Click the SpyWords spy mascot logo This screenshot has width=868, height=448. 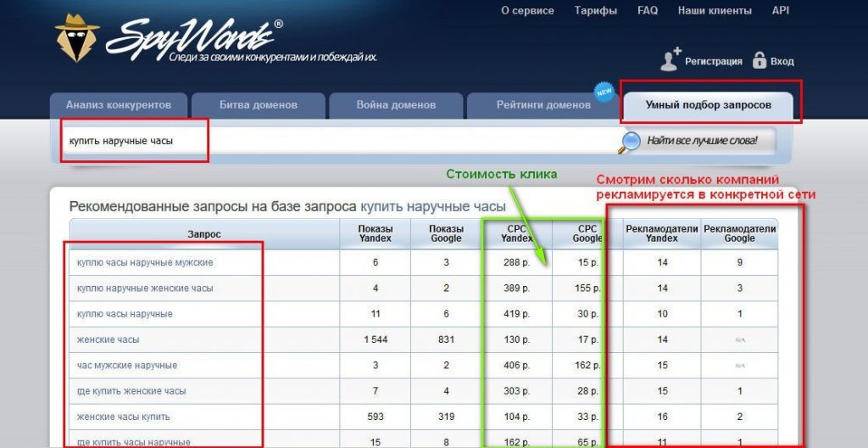(77, 37)
